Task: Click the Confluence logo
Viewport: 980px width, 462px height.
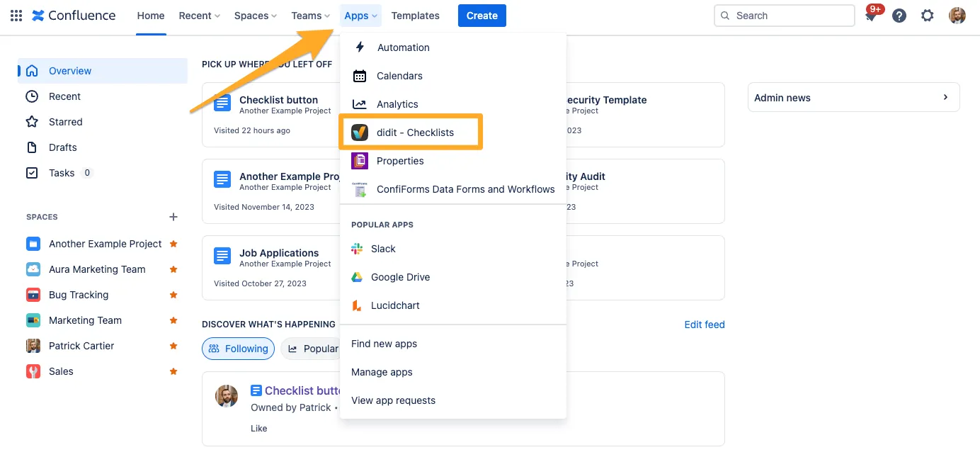Action: (x=74, y=16)
